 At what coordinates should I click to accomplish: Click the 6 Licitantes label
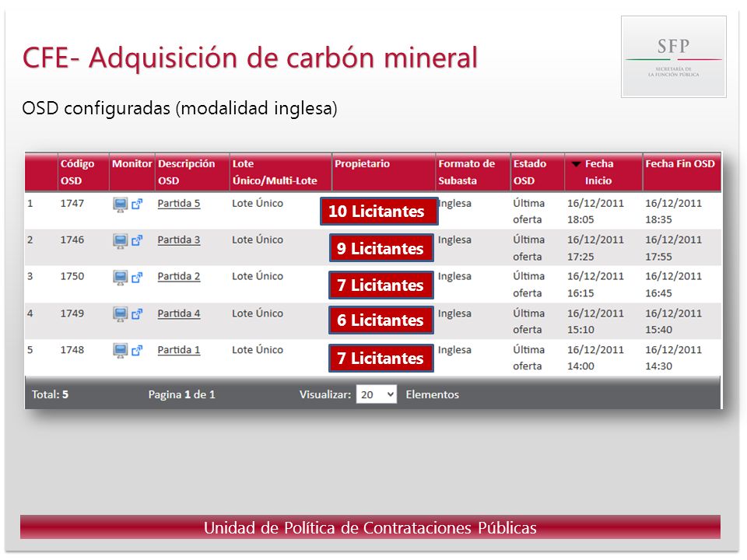[381, 320]
